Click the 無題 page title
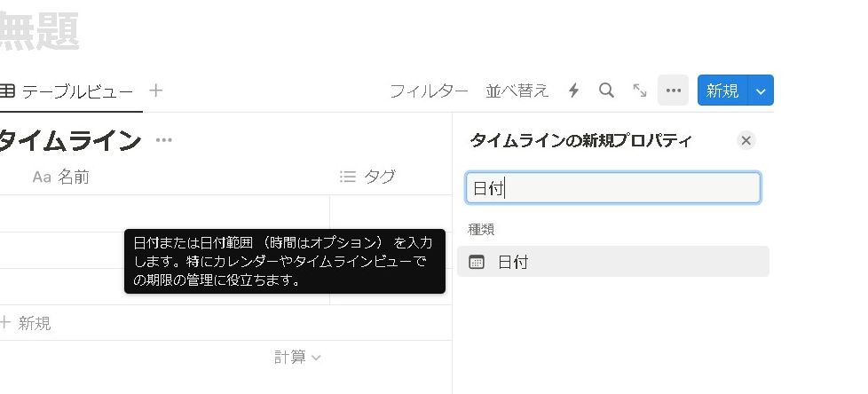The image size is (868, 394). 39,32
